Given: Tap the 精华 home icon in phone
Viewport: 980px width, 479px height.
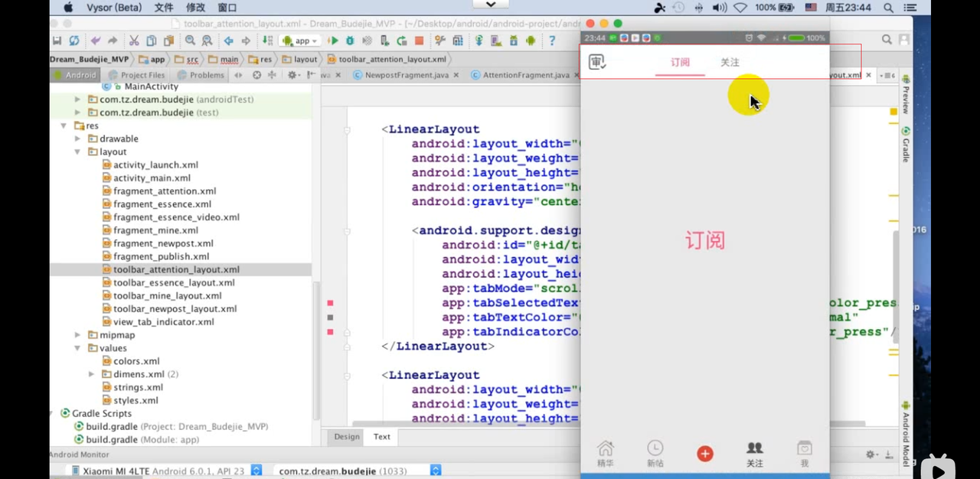Looking at the screenshot, I should click(605, 453).
